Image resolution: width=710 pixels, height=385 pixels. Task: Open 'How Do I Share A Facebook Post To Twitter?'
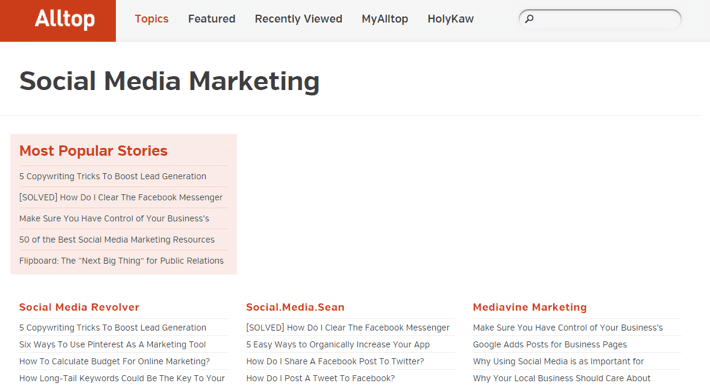[335, 361]
